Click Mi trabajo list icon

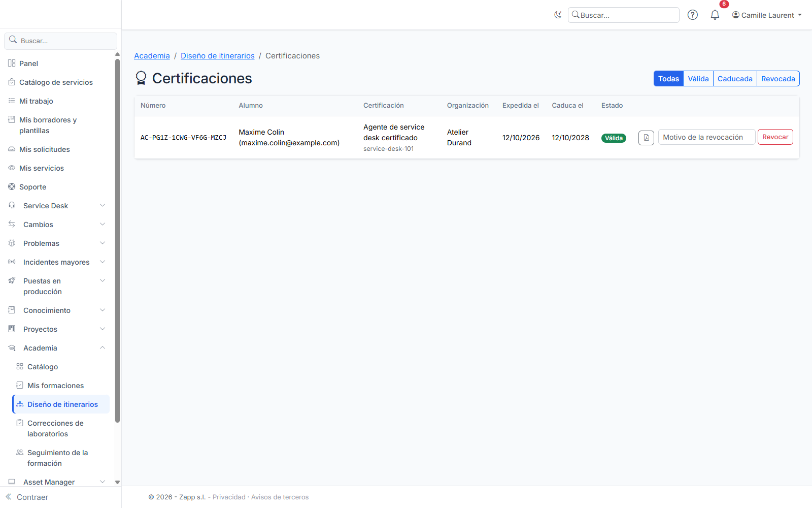pyautogui.click(x=12, y=101)
